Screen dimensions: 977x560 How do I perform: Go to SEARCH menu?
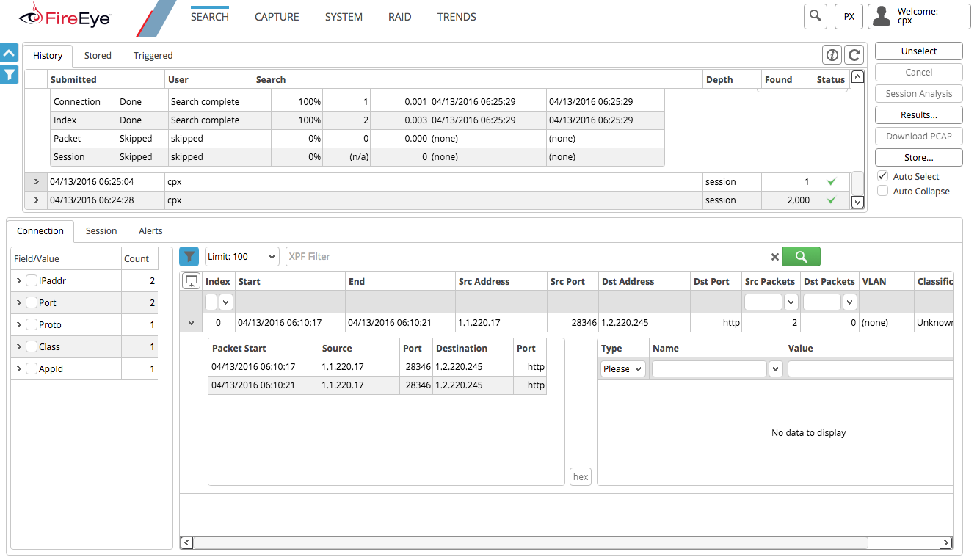point(210,16)
